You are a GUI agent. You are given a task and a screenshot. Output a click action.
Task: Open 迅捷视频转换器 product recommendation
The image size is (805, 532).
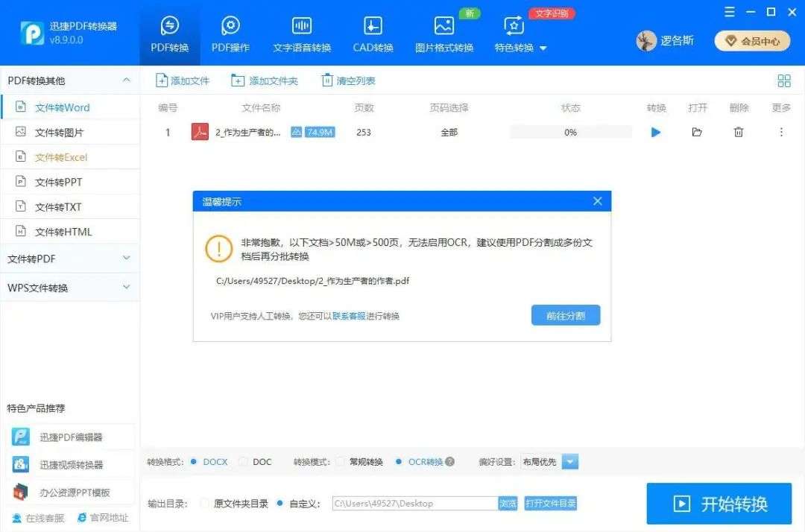[70, 465]
